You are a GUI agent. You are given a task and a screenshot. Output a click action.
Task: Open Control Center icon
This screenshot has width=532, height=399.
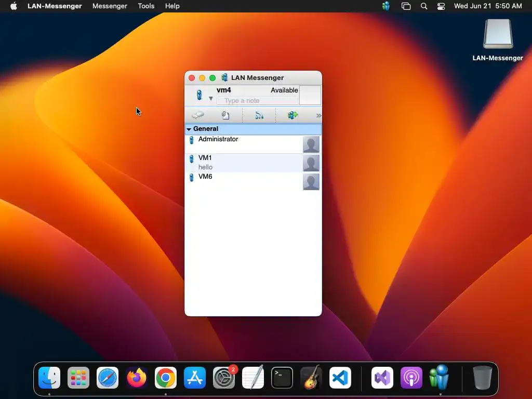(x=441, y=6)
